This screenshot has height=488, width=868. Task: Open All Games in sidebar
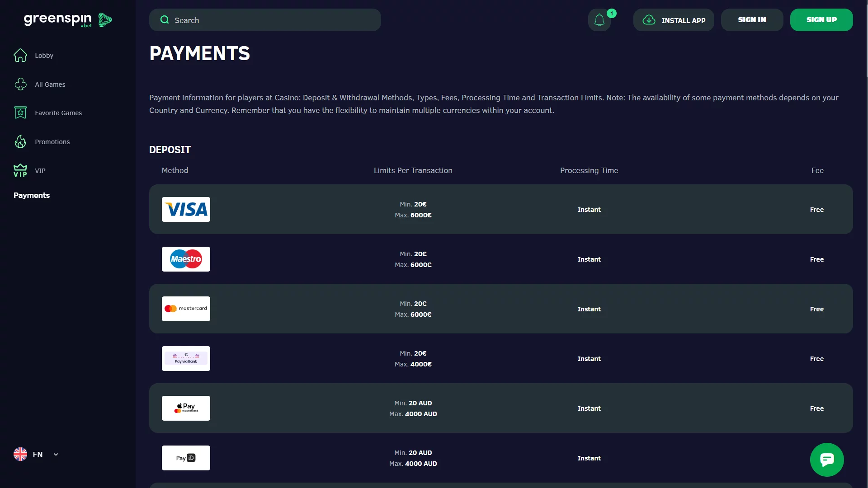pos(50,84)
